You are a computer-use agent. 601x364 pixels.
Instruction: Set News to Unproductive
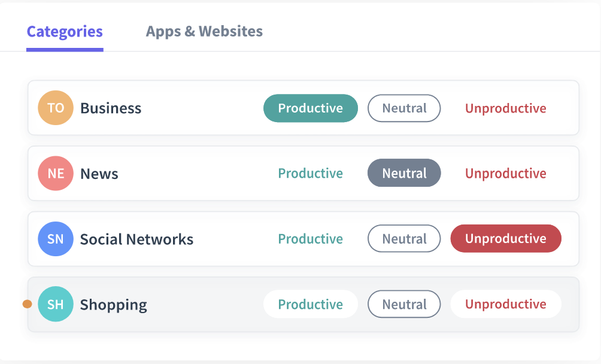coord(506,174)
